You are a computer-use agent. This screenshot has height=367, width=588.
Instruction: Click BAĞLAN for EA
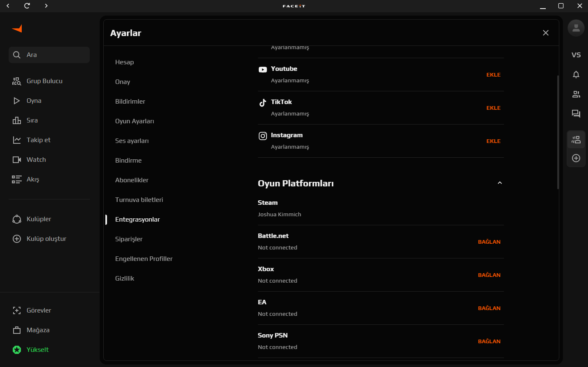point(489,308)
